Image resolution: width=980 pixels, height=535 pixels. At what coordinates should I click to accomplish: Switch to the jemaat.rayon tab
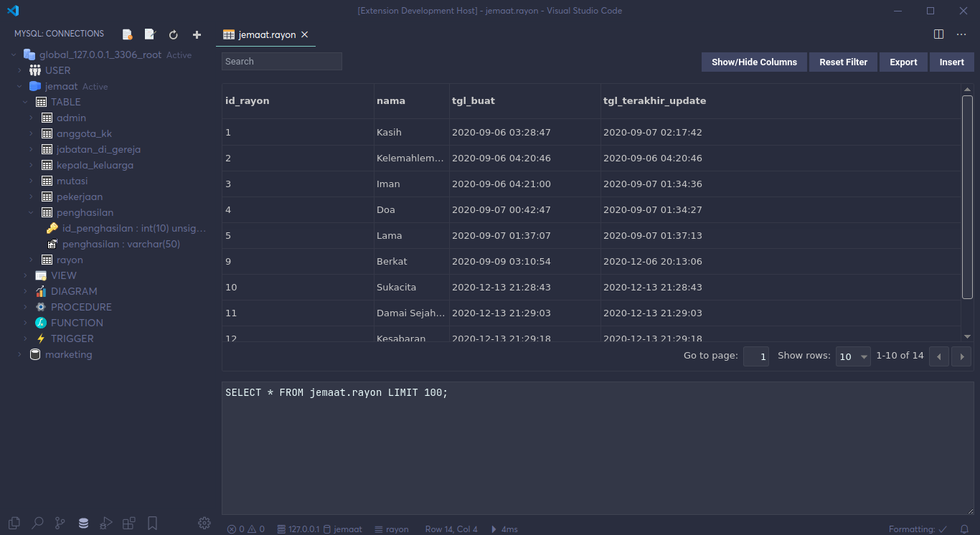[x=265, y=34]
